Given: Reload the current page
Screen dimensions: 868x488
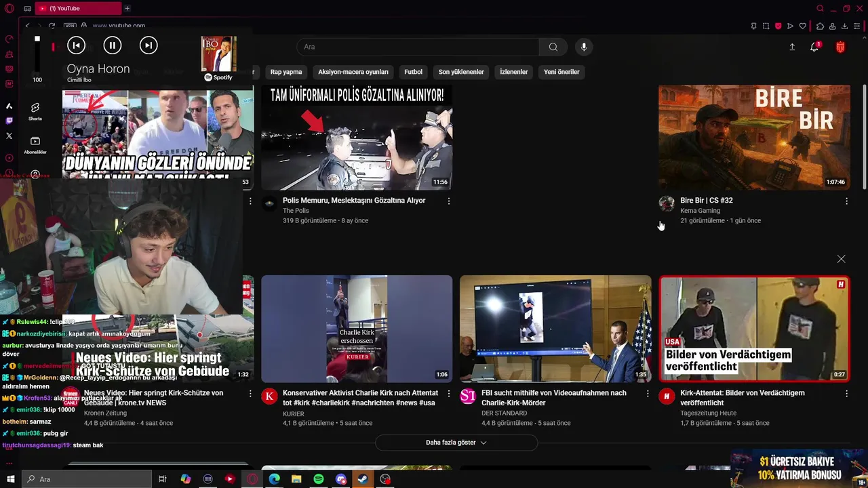Looking at the screenshot, I should tap(52, 26).
